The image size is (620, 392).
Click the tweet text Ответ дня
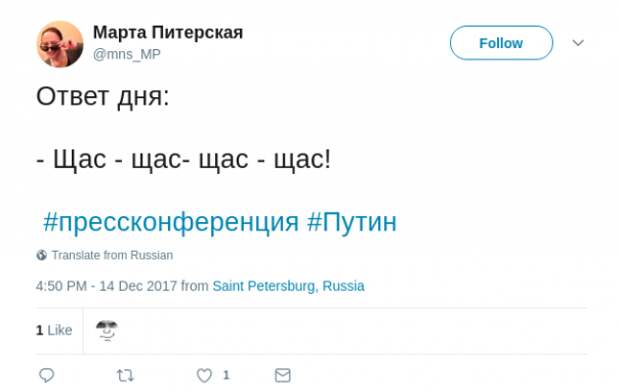(x=103, y=96)
